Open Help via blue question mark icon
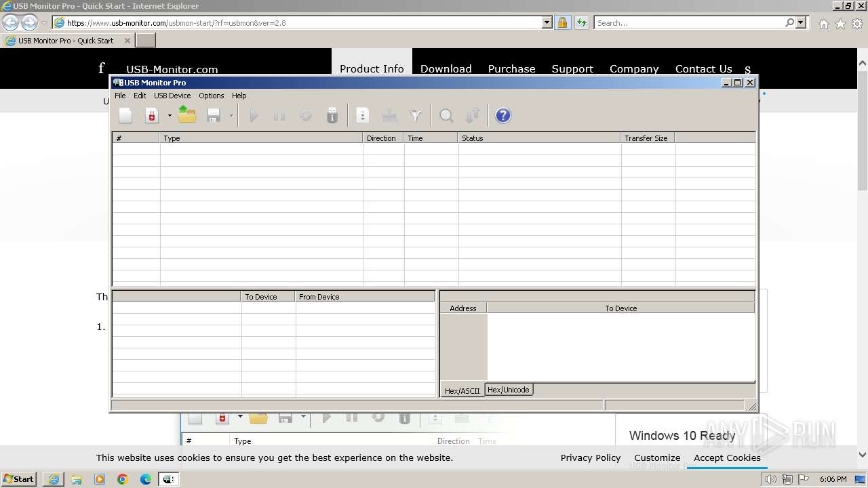 pos(503,115)
